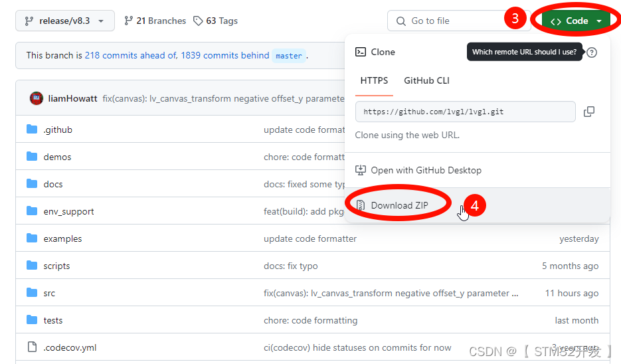Toggle the green Code dropdown button
The image size is (621, 364).
click(x=577, y=21)
